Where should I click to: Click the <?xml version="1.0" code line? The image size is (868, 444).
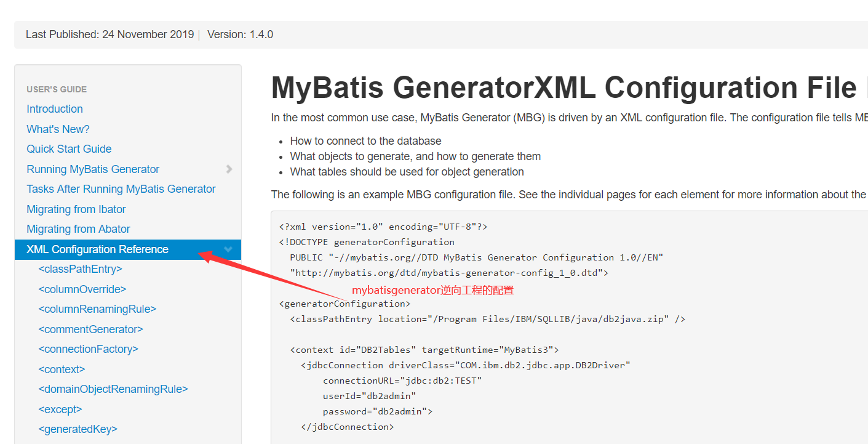383,227
